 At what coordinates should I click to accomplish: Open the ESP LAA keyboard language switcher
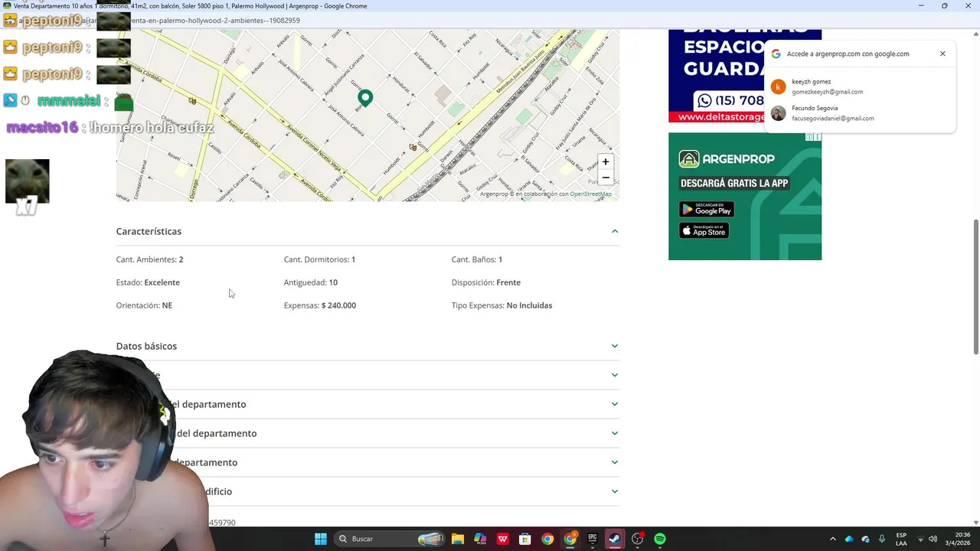[x=901, y=539]
